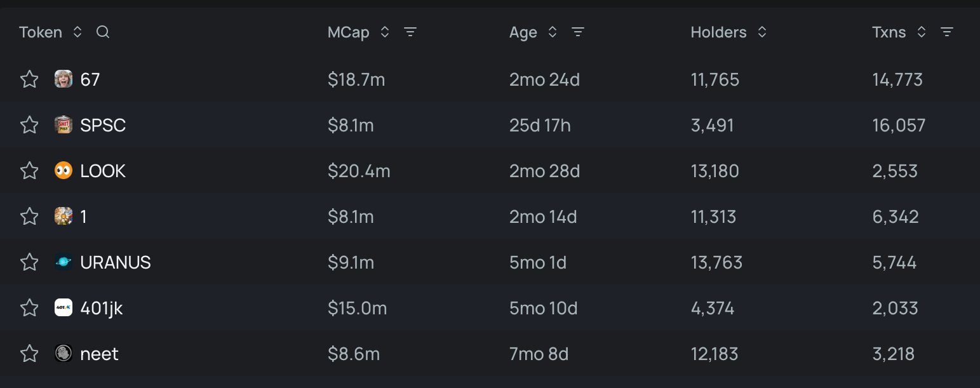Click the 401jk token logo
The width and height of the screenshot is (980, 388).
(x=64, y=308)
